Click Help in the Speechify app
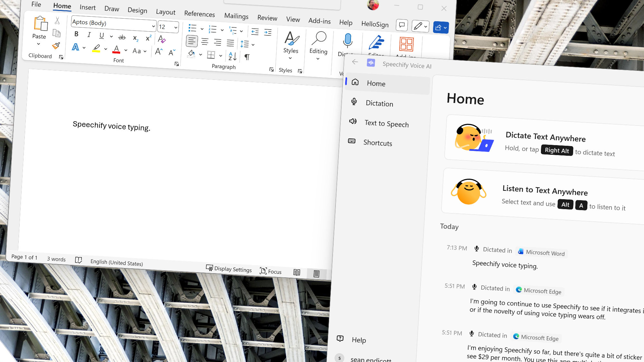The width and height of the screenshot is (644, 362). coord(358,340)
